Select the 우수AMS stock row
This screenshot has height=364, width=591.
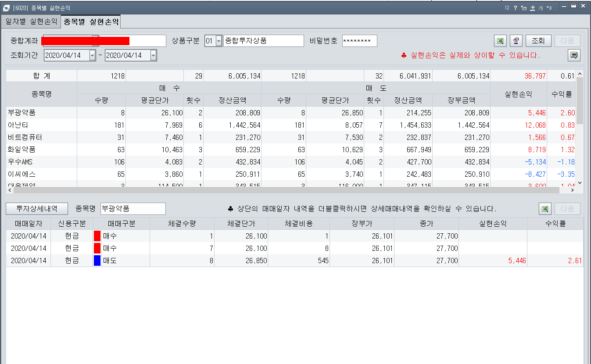click(x=290, y=162)
